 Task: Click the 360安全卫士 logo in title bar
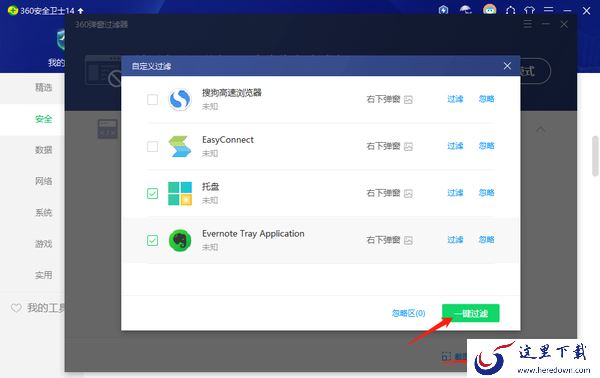point(13,10)
